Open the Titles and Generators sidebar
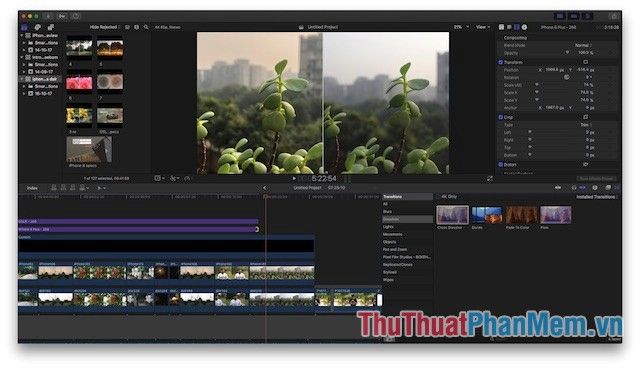The image size is (640, 369). click(51, 27)
